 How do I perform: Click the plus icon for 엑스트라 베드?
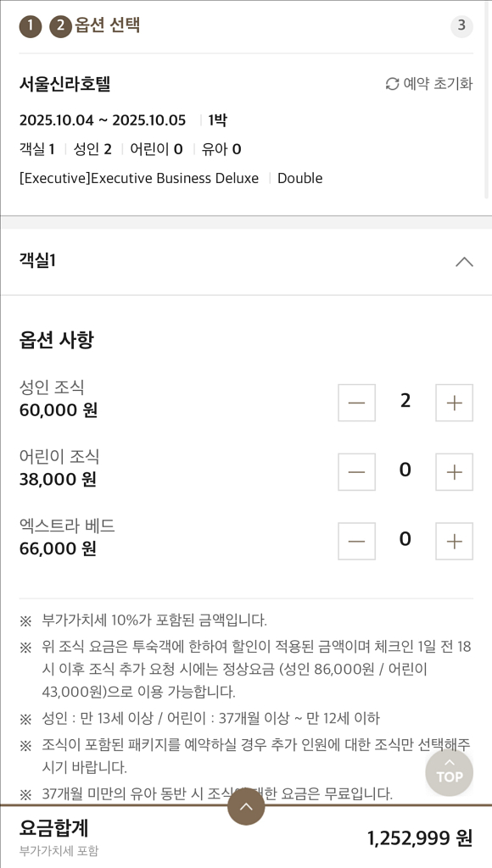454,541
